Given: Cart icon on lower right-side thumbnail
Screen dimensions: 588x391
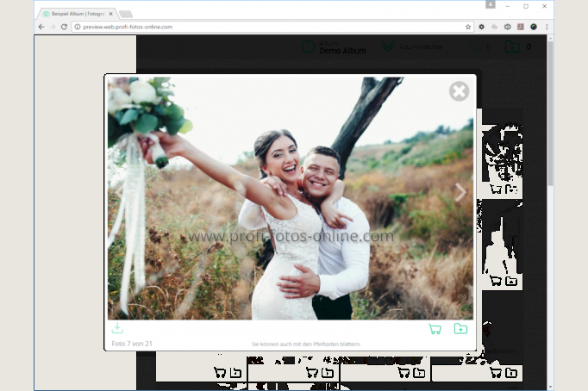Looking at the screenshot, I should (x=496, y=281).
